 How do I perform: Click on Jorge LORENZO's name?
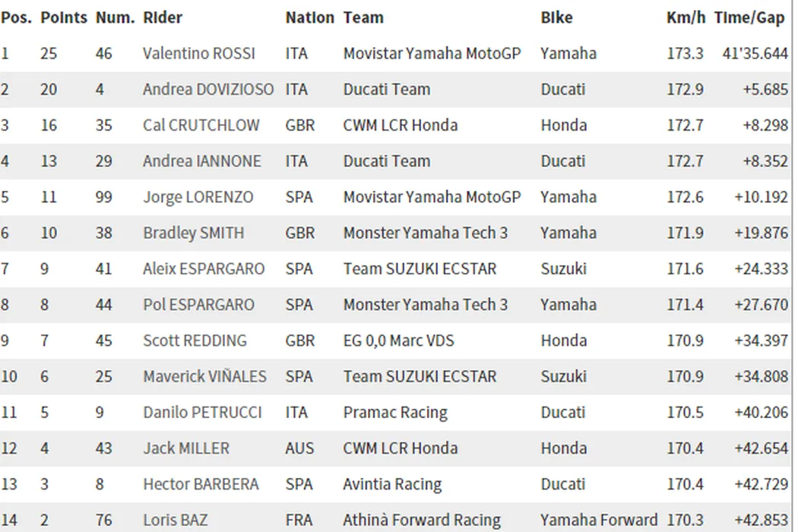click(x=198, y=197)
